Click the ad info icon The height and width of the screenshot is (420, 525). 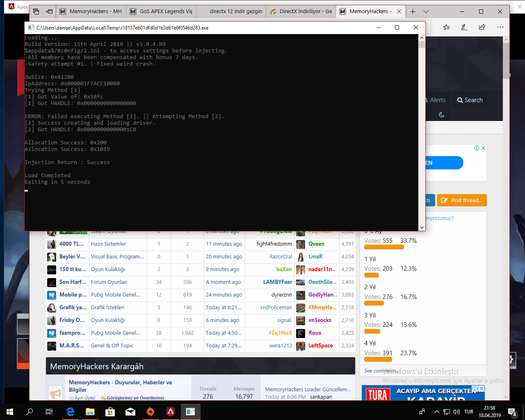477,148
